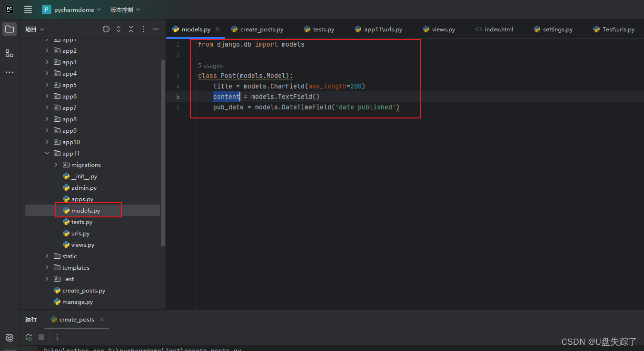Open the AI assistant spiral icon

(x=10, y=338)
